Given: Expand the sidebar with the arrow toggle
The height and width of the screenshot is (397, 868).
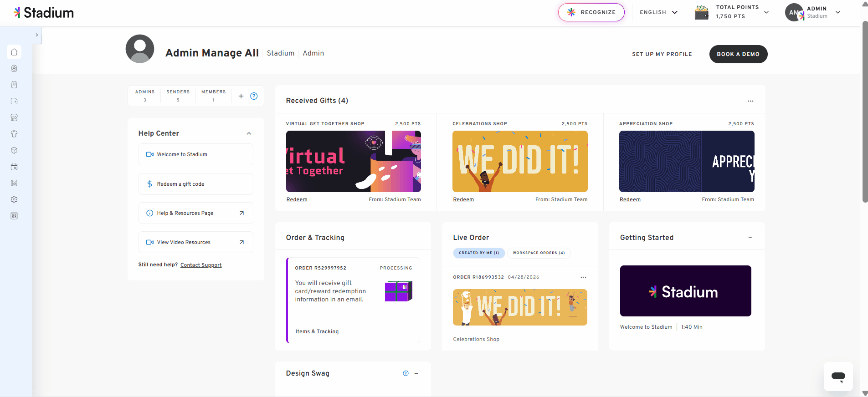Looking at the screenshot, I should [x=37, y=35].
